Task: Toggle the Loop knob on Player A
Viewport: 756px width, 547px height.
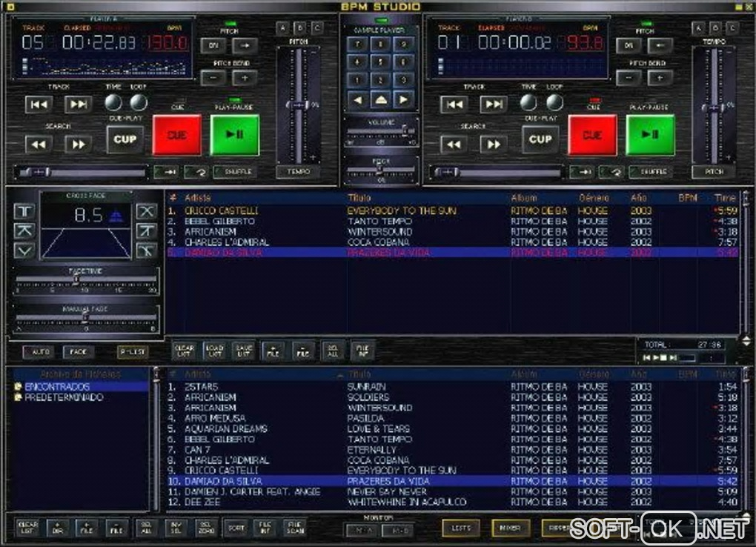Action: (x=139, y=102)
